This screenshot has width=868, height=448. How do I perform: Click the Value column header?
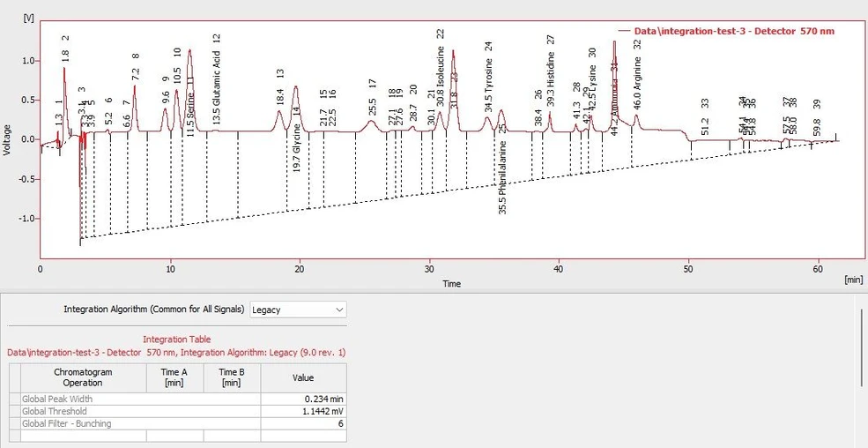click(303, 377)
